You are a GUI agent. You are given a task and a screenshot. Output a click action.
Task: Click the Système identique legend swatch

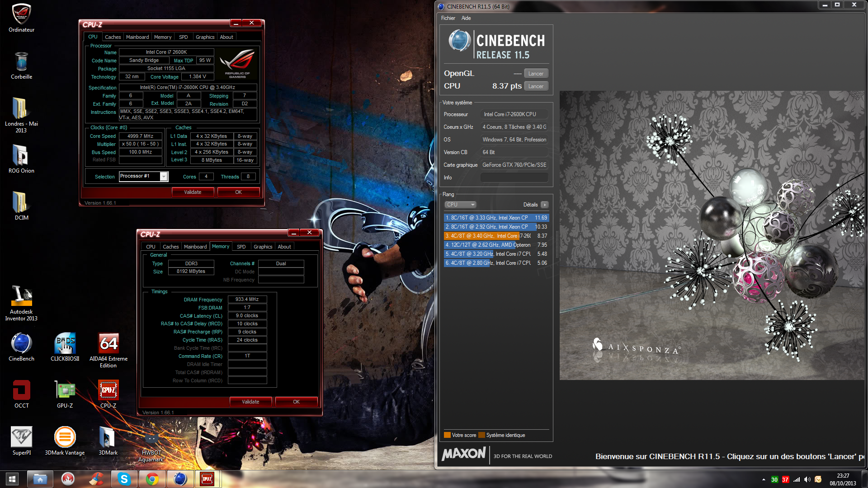click(x=482, y=435)
